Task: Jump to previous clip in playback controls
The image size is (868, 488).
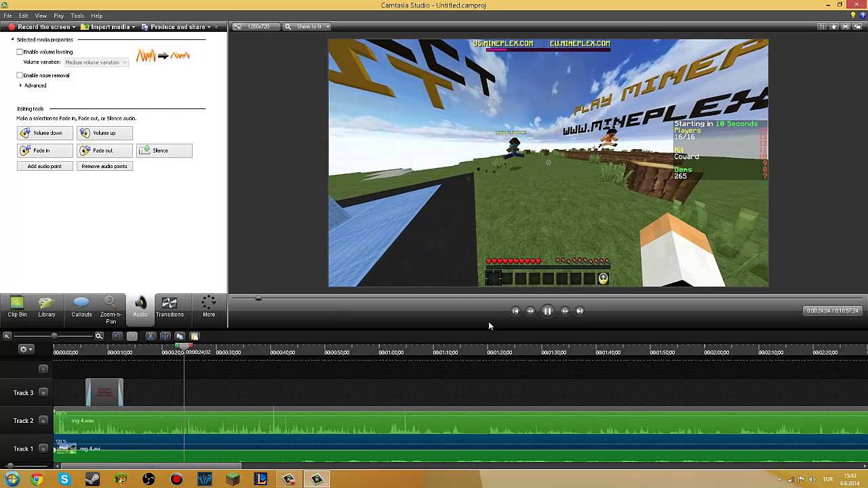Action: click(515, 311)
